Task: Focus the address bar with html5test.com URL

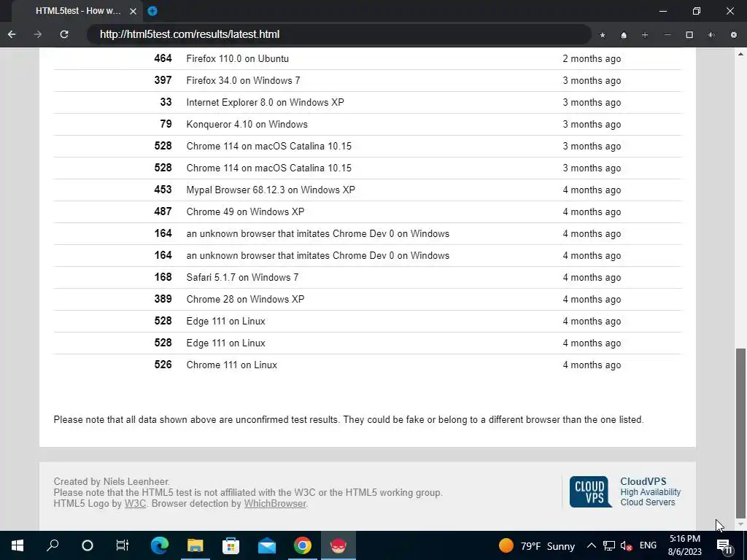Action: 339,34
